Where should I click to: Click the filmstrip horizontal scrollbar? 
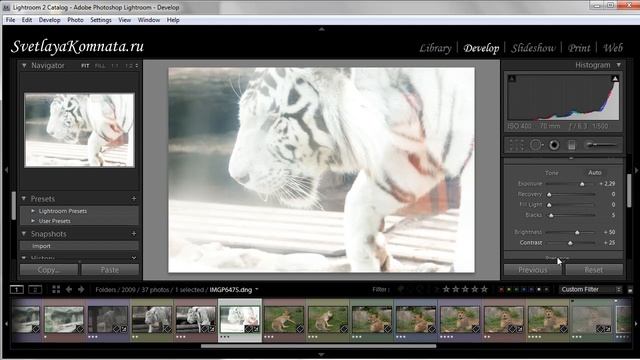318,346
